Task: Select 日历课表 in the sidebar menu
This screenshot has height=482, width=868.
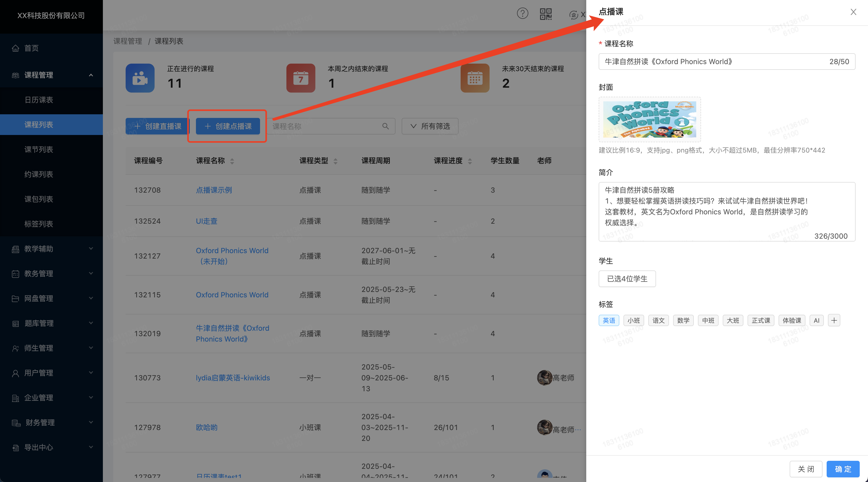Action: click(39, 100)
